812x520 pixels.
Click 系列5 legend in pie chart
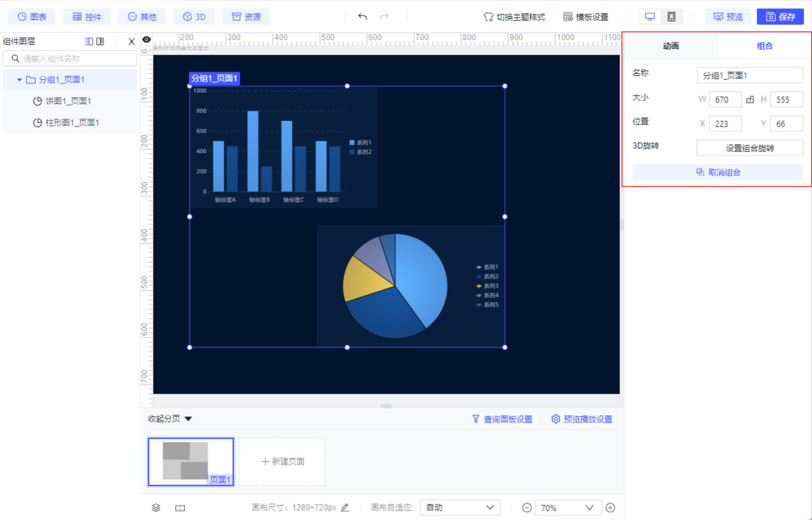487,305
